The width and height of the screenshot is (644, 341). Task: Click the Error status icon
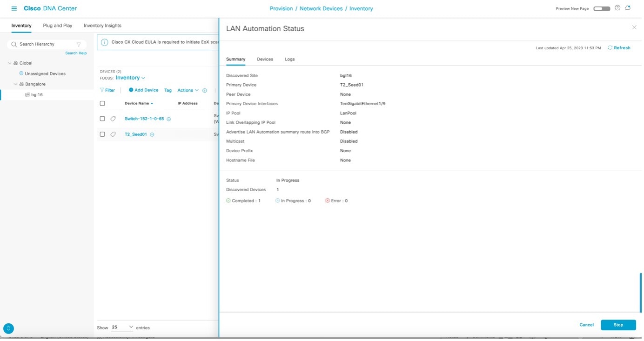pyautogui.click(x=328, y=201)
